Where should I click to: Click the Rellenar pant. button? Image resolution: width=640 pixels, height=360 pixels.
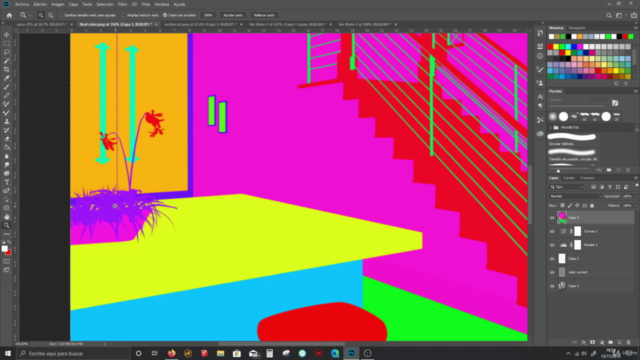click(x=264, y=15)
